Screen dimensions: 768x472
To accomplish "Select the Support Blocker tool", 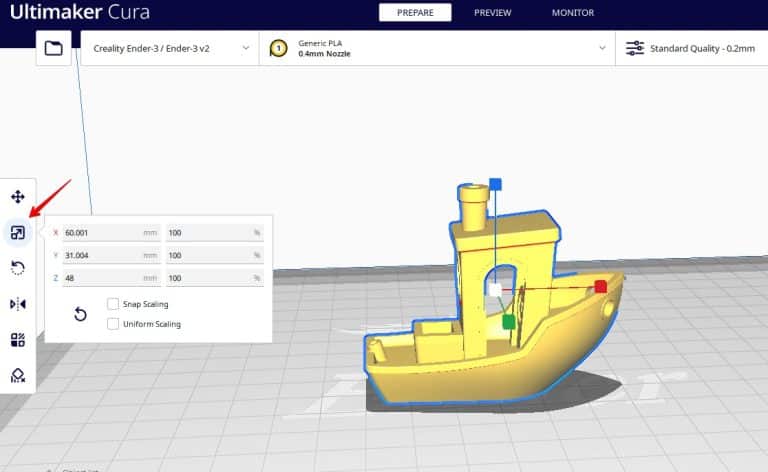I will click(x=18, y=376).
